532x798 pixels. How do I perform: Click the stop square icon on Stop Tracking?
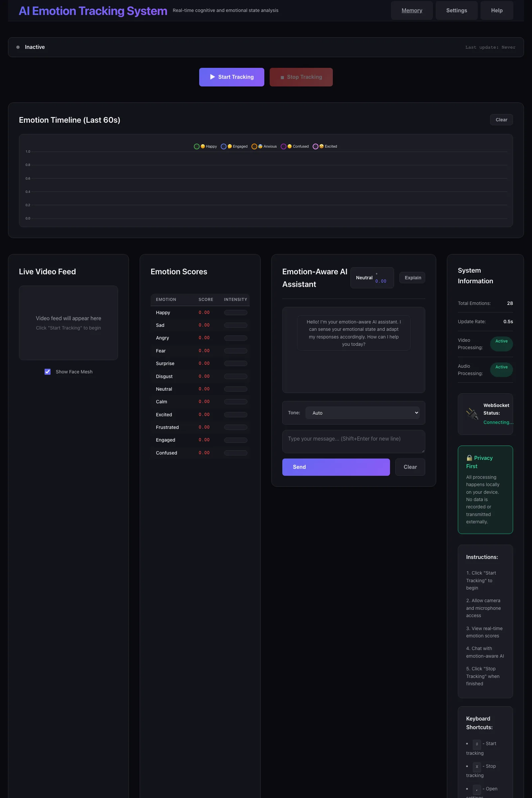[282, 77]
